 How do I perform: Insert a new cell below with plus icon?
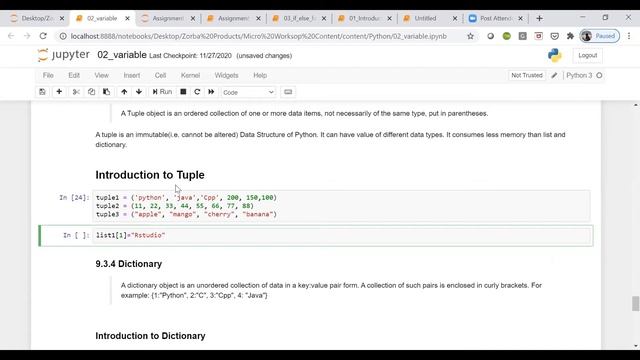[x=59, y=92]
